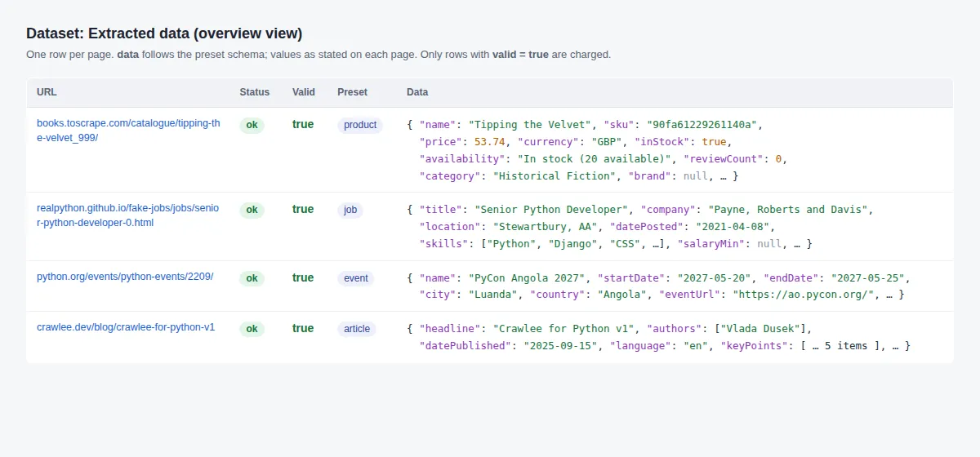
Task: Click the "Tipping the Velvet" name value
Action: click(531, 125)
